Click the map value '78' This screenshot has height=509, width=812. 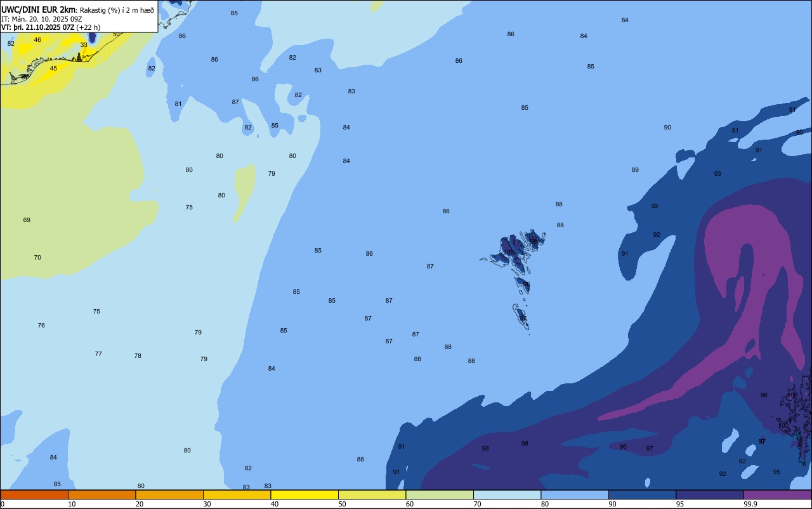click(138, 356)
